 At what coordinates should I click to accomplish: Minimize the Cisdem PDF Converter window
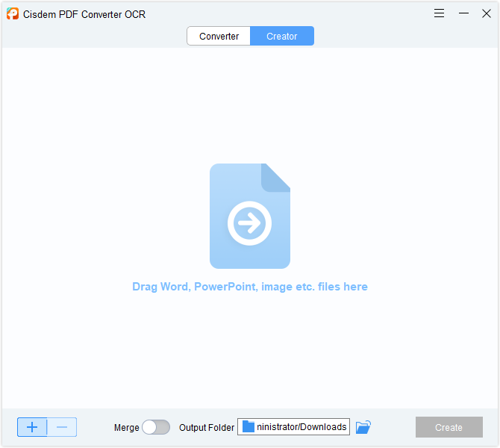(463, 13)
